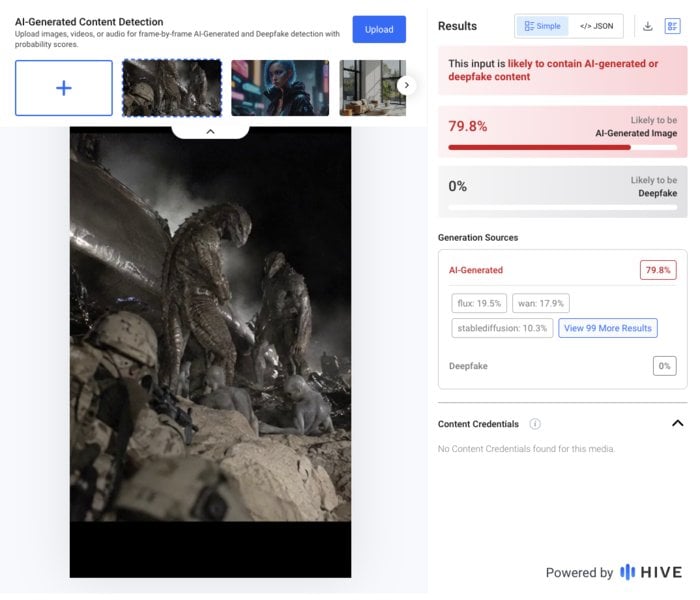Switch to Simple results view

coord(542,26)
